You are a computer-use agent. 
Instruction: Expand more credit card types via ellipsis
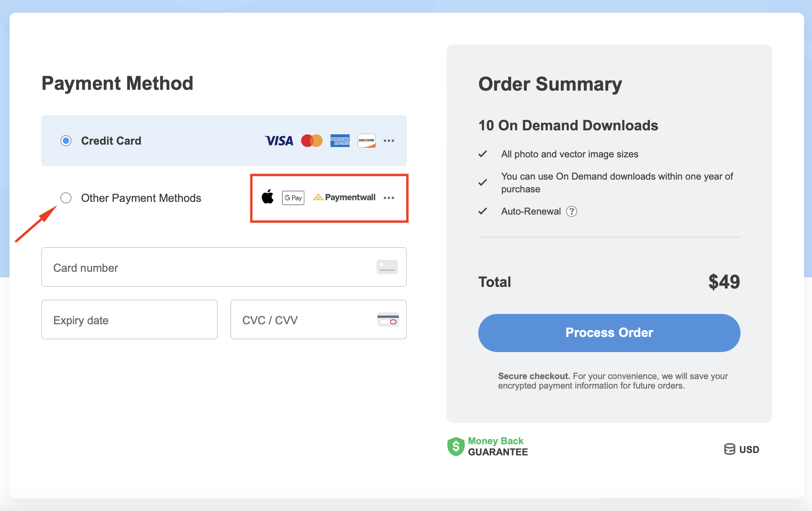389,141
